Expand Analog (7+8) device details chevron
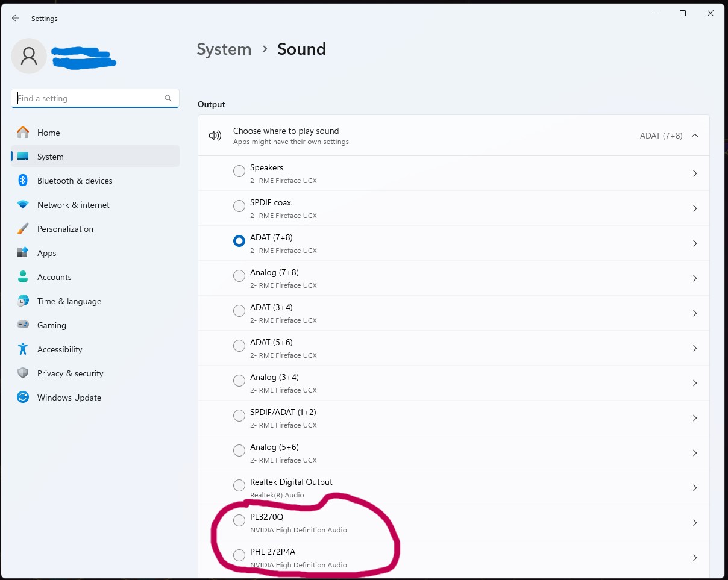The width and height of the screenshot is (728, 580). (x=695, y=278)
